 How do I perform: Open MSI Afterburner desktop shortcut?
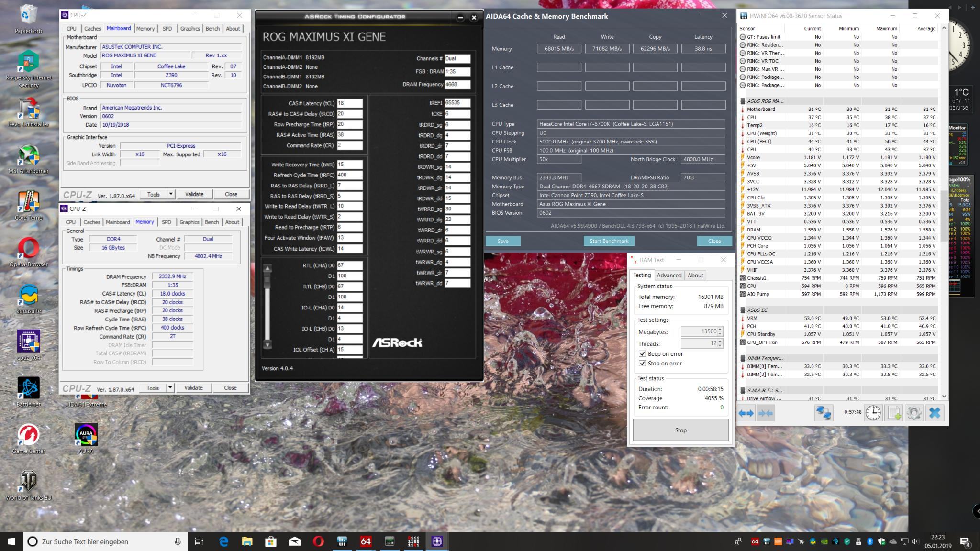(29, 159)
